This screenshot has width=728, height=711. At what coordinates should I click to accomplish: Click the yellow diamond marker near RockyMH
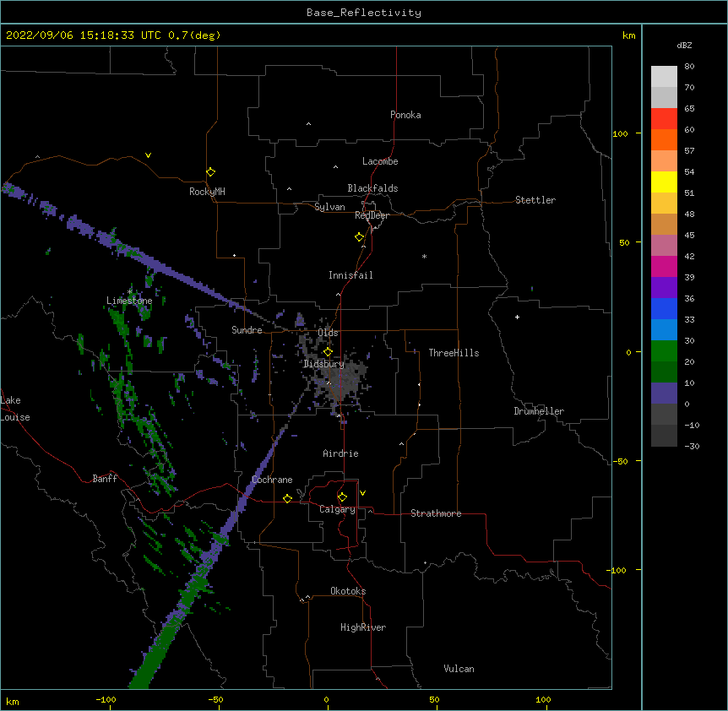click(210, 172)
